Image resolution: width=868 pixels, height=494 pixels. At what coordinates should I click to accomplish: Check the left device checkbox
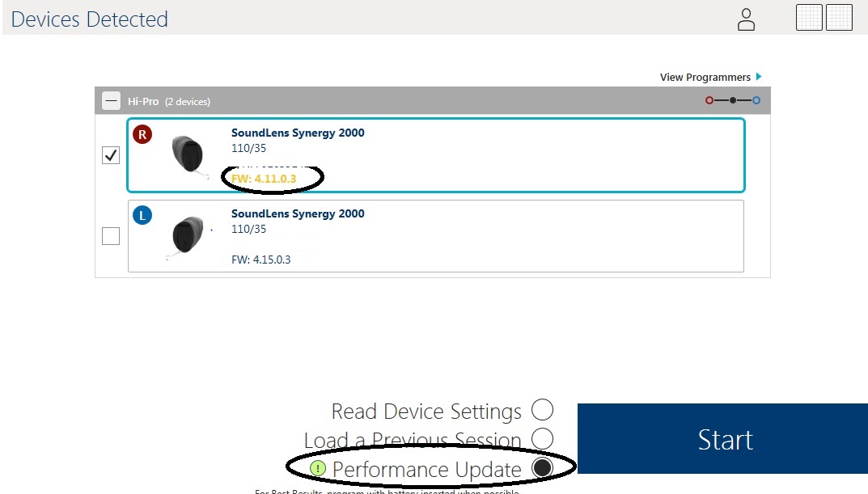coord(111,235)
